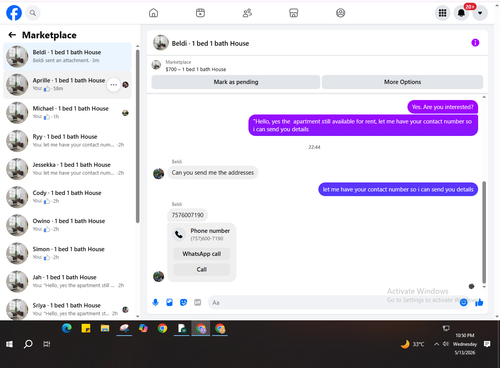Expand the account dropdown arrow
This screenshot has width=500, height=368.
[480, 13]
